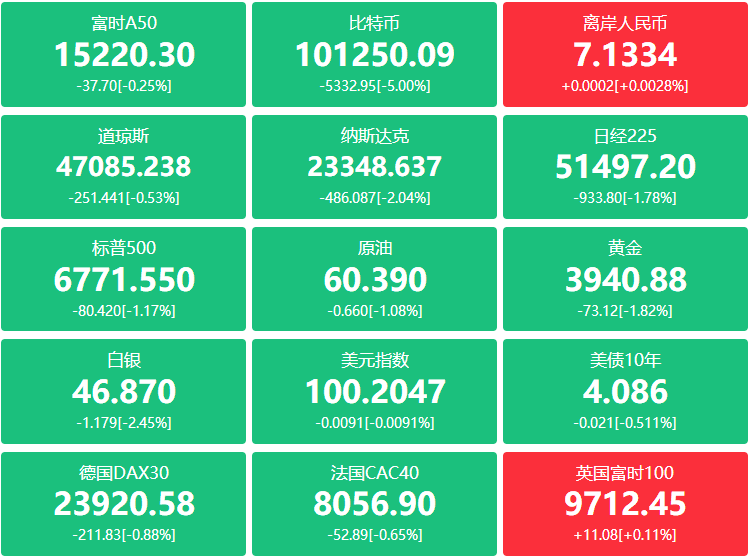Open the red 英国富时100 tile
The height and width of the screenshot is (560, 751).
pyautogui.click(x=625, y=503)
